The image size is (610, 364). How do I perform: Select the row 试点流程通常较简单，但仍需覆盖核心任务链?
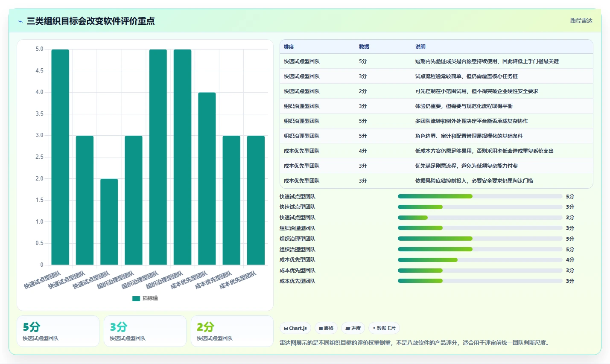coord(436,76)
